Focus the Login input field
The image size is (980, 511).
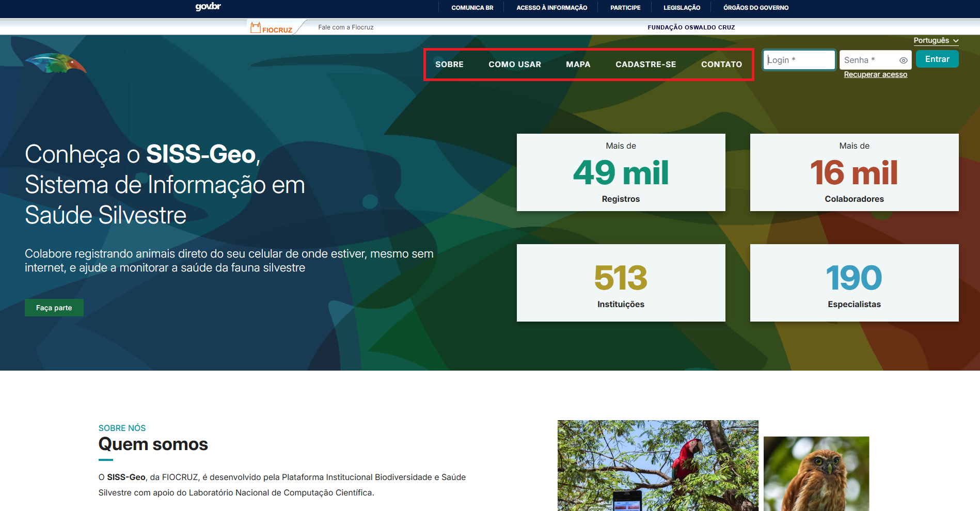[799, 60]
